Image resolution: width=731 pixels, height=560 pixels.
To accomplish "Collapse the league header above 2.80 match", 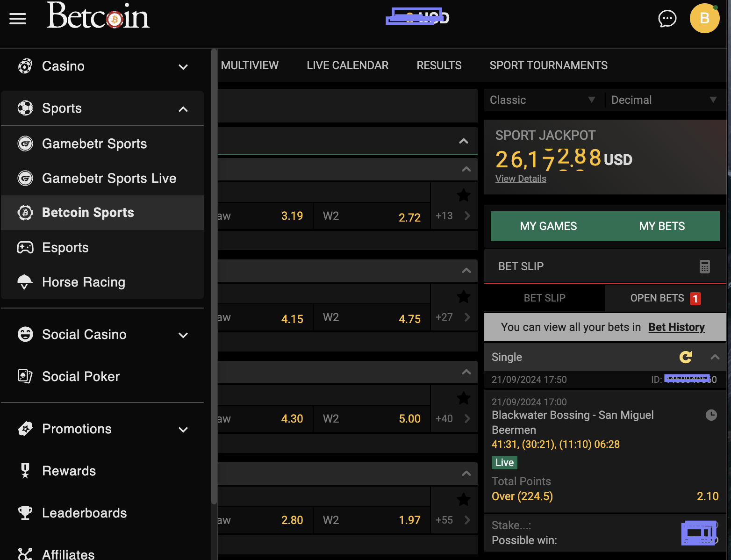I will pos(466,474).
